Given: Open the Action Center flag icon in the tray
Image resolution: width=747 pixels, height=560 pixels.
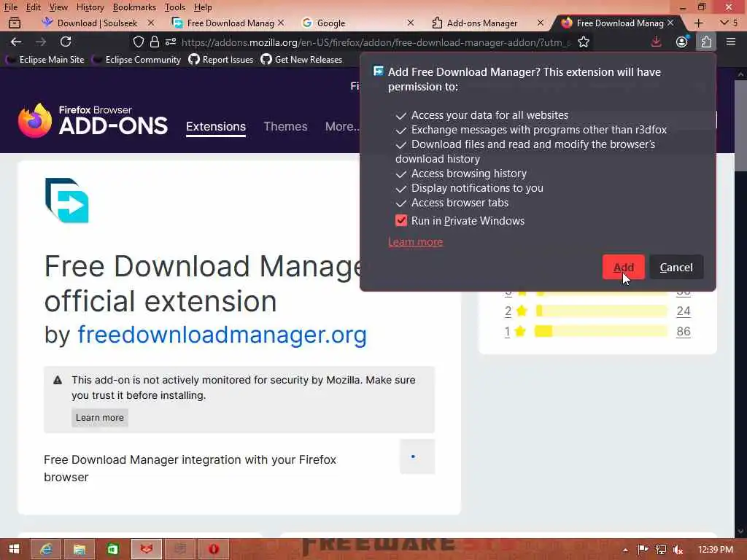Looking at the screenshot, I should click(x=643, y=550).
